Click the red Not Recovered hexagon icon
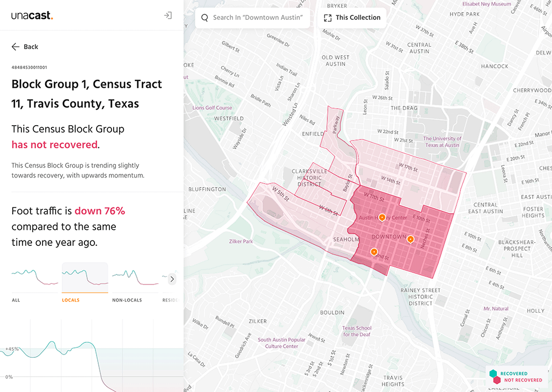 (497, 380)
